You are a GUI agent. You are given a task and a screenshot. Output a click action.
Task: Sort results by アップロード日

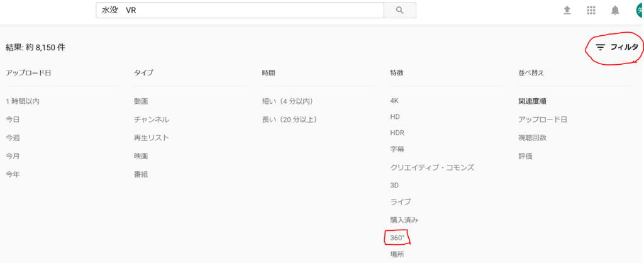click(543, 120)
